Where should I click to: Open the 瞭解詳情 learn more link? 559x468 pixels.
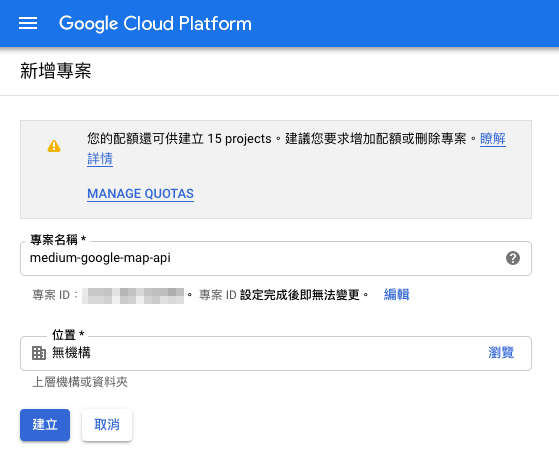pyautogui.click(x=493, y=139)
